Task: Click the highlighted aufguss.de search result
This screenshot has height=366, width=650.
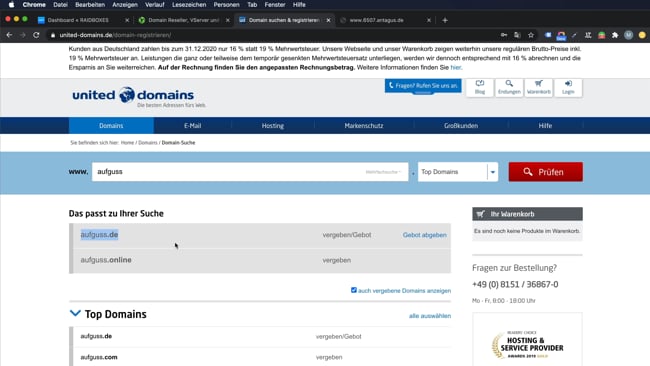Action: tap(99, 235)
